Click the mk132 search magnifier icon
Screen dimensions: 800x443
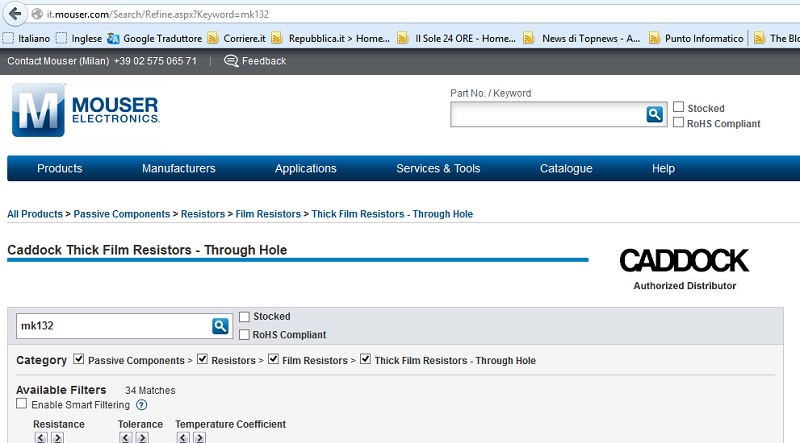[x=220, y=326]
